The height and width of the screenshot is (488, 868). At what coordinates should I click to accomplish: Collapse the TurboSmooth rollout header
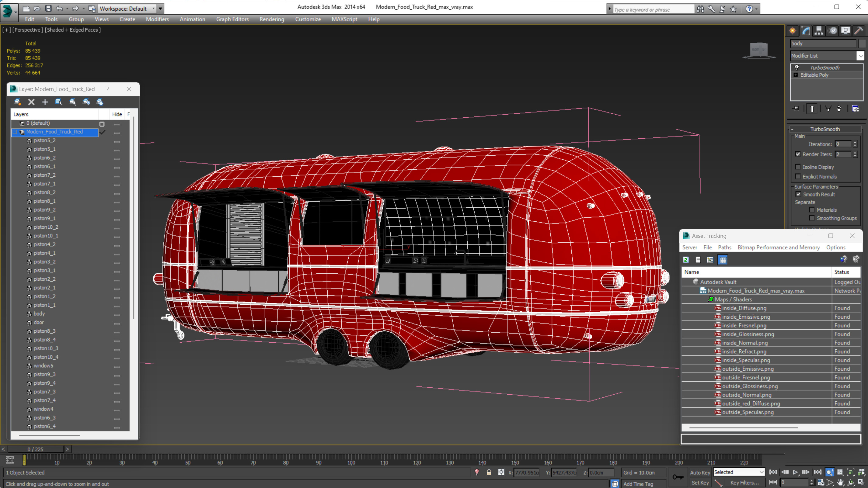825,129
